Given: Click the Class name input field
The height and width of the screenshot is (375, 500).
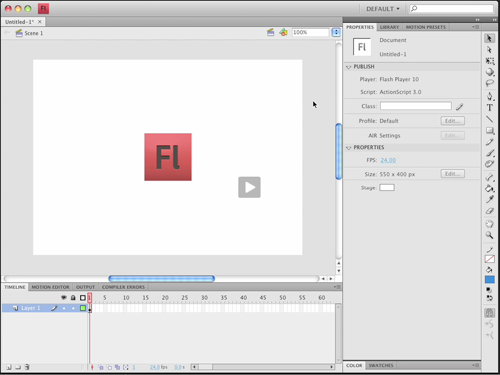Looking at the screenshot, I should 416,106.
